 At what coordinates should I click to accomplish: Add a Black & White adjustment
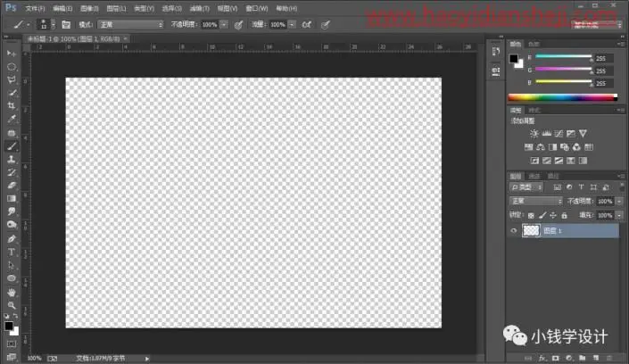click(552, 147)
